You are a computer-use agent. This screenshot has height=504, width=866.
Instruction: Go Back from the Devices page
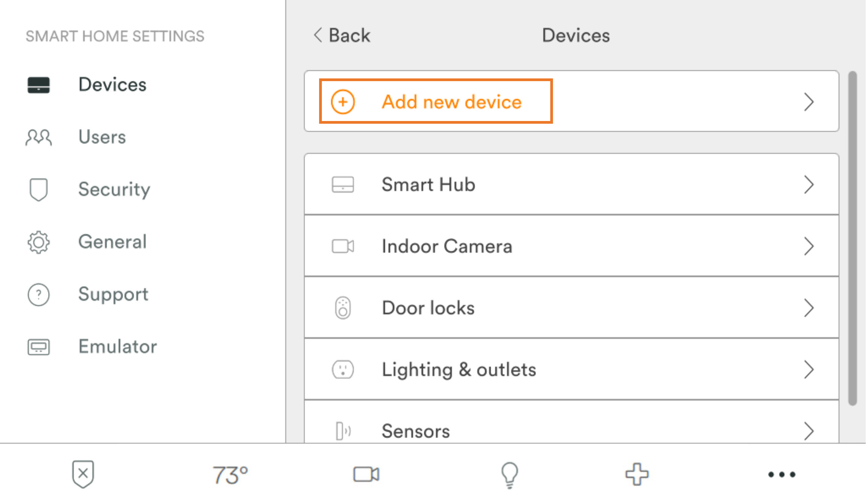[x=342, y=35]
